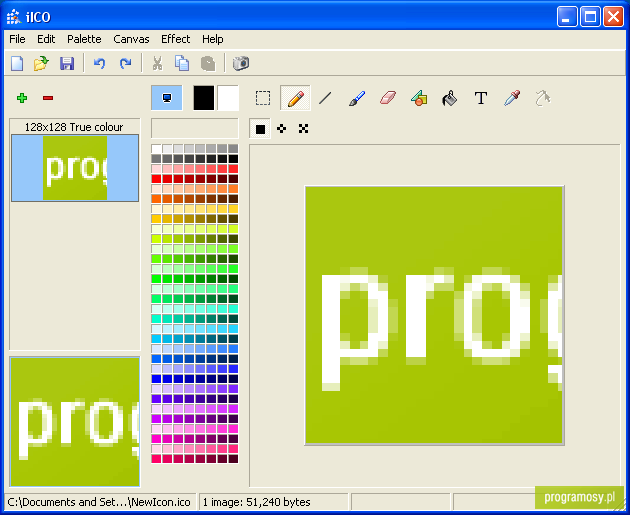Choose the X-shaped pencil tip
The height and width of the screenshot is (515, 630).
(x=303, y=129)
